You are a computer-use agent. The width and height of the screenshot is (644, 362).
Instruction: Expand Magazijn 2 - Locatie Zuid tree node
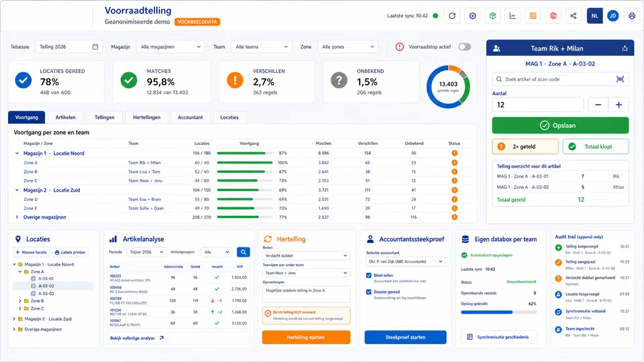tap(14, 319)
